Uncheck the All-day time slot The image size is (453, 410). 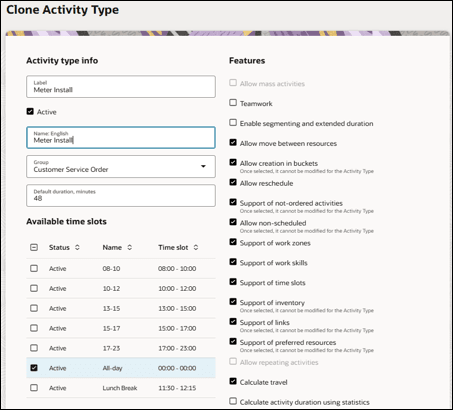(34, 368)
